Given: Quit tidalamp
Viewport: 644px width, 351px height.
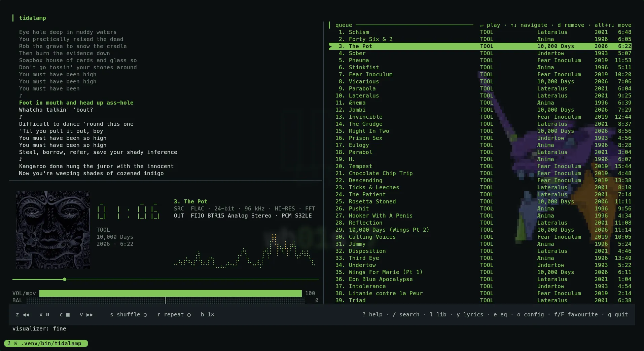Looking at the screenshot, I should coord(618,315).
